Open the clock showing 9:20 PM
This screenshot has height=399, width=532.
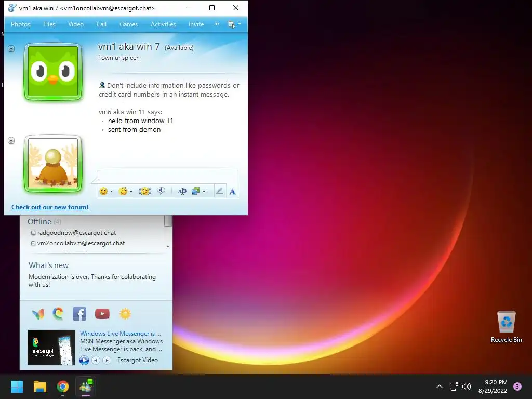[x=493, y=387]
